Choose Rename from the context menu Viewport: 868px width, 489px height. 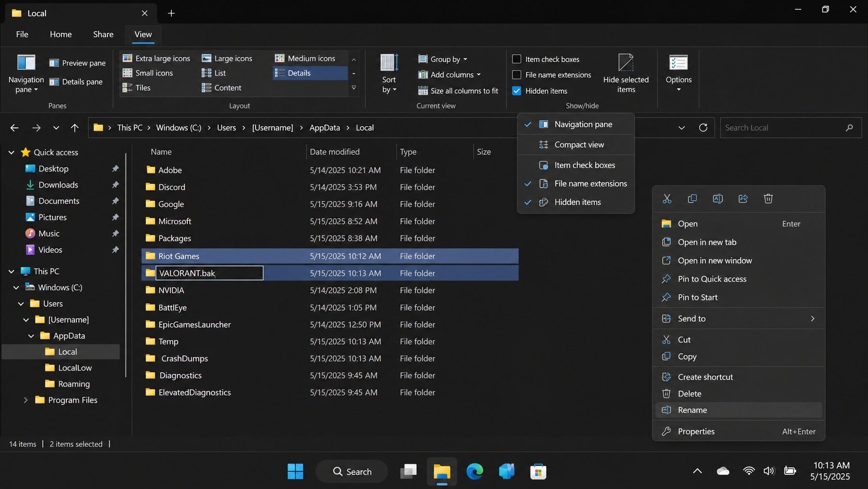(x=738, y=410)
